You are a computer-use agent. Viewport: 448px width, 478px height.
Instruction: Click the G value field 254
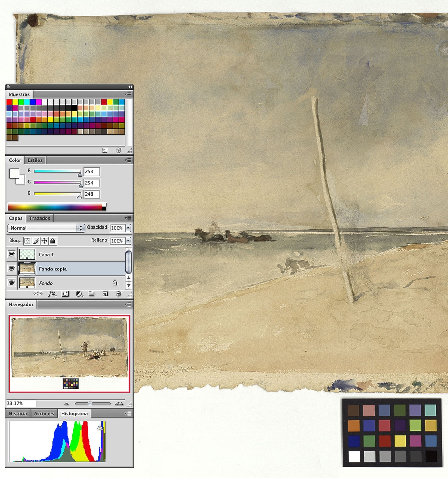click(92, 183)
